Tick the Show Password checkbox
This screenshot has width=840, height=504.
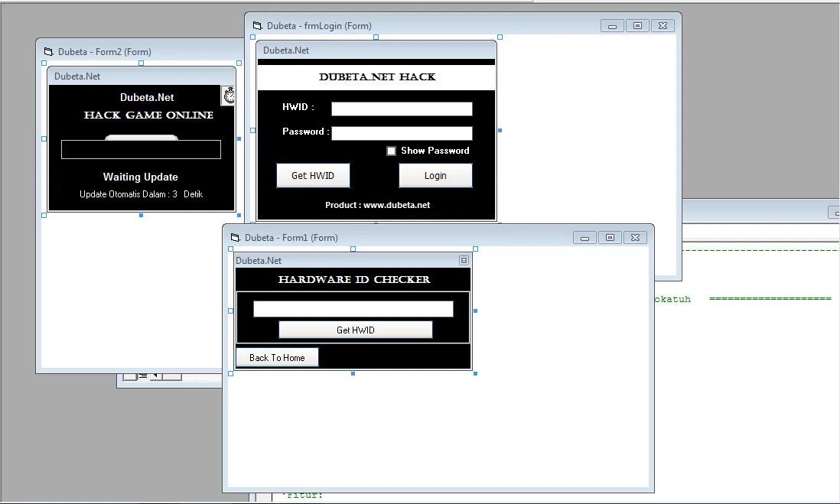pyautogui.click(x=391, y=151)
